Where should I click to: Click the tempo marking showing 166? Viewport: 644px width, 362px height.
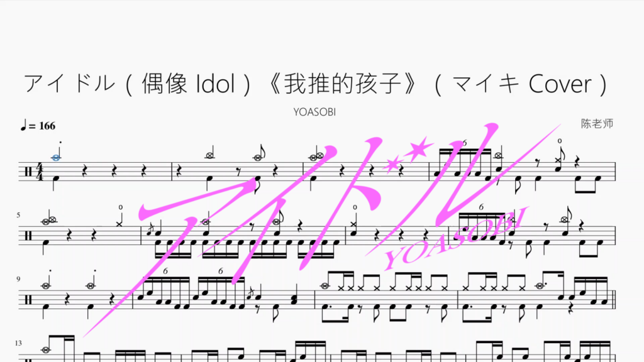point(38,126)
